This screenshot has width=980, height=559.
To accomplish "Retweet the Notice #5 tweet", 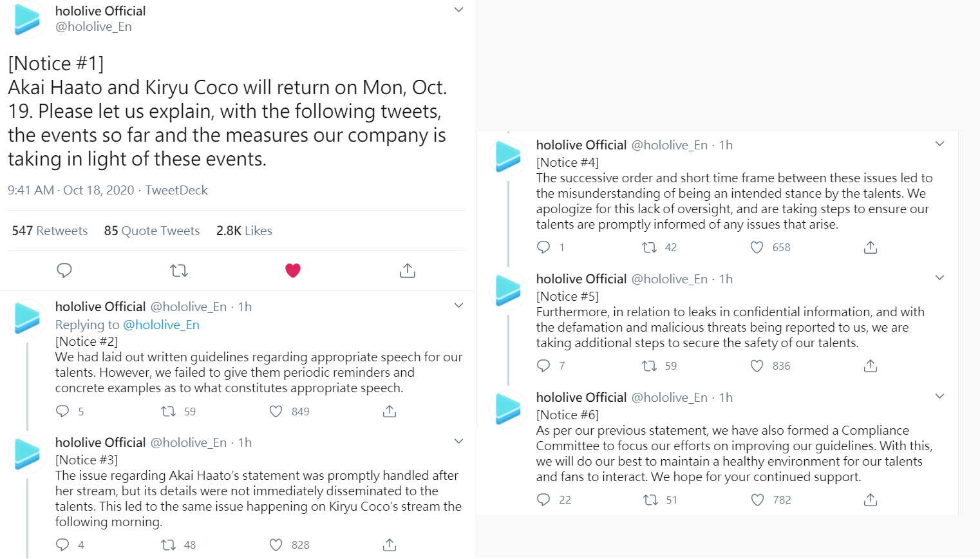I will (650, 366).
